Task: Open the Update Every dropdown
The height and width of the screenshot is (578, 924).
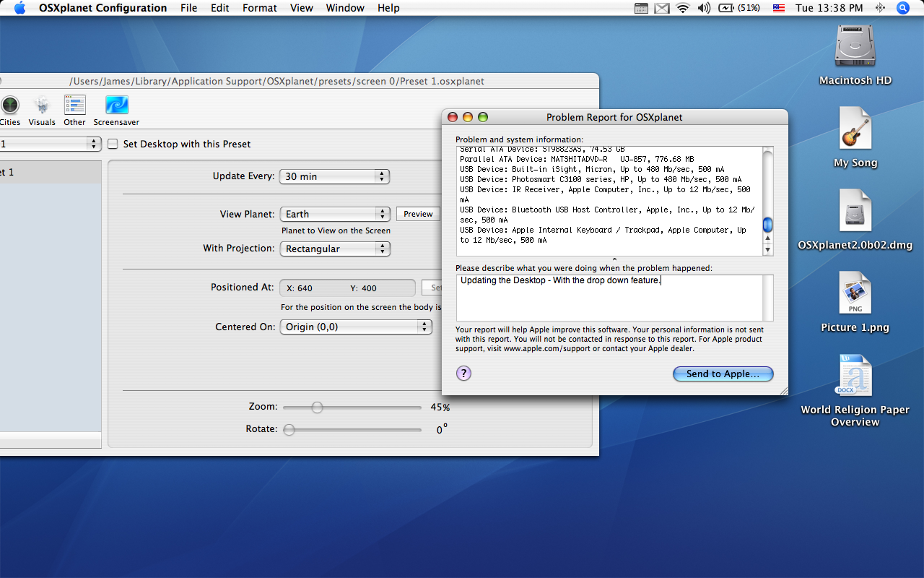Action: [x=334, y=176]
